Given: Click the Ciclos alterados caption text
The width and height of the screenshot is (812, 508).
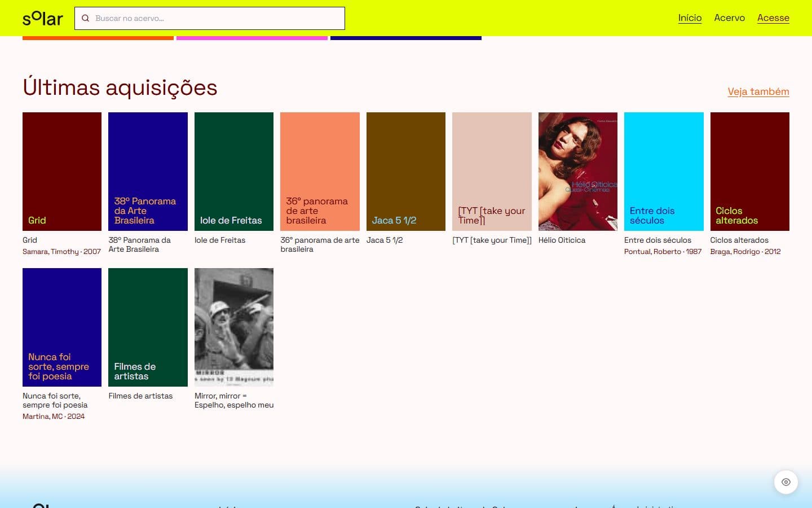Looking at the screenshot, I should click(x=739, y=240).
